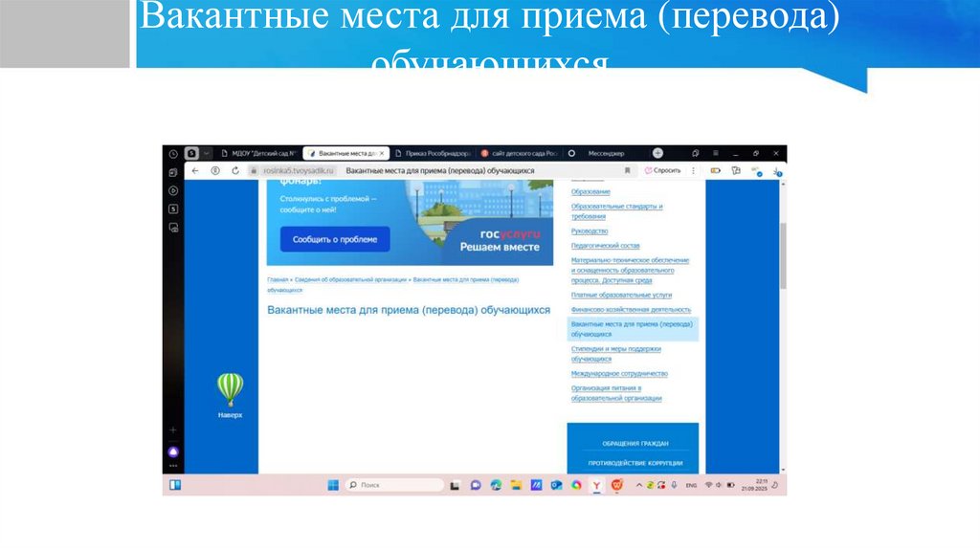The image size is (980, 549).
Task: Open File Explorer from the taskbar
Action: [516, 485]
